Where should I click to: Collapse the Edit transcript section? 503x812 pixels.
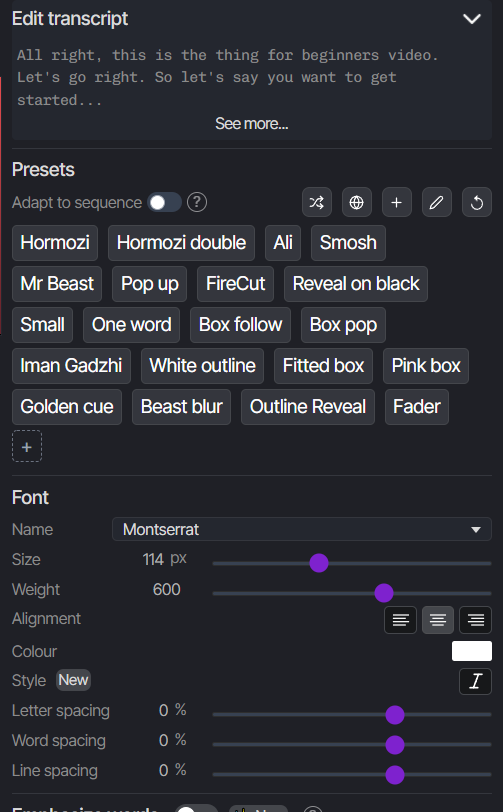pos(472,19)
